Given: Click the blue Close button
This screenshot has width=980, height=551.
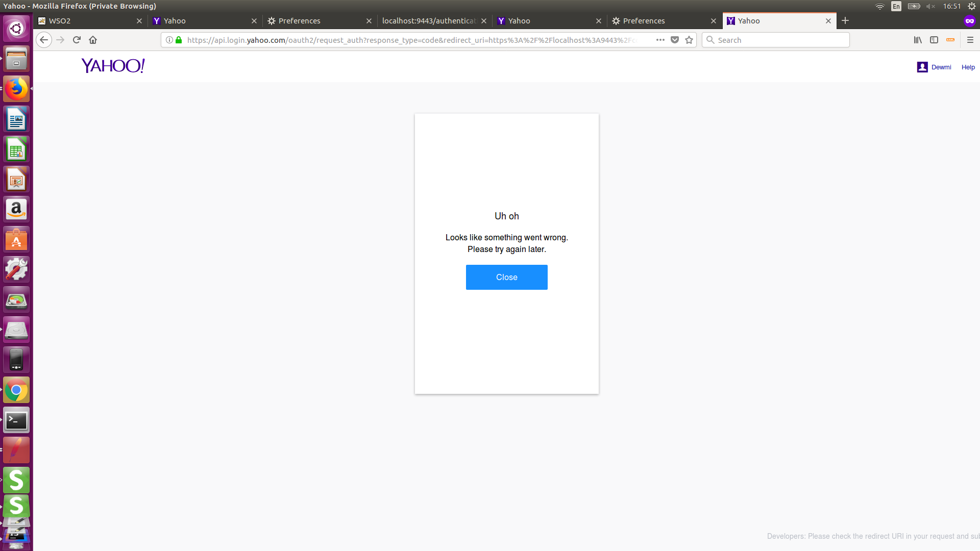Looking at the screenshot, I should pos(506,277).
